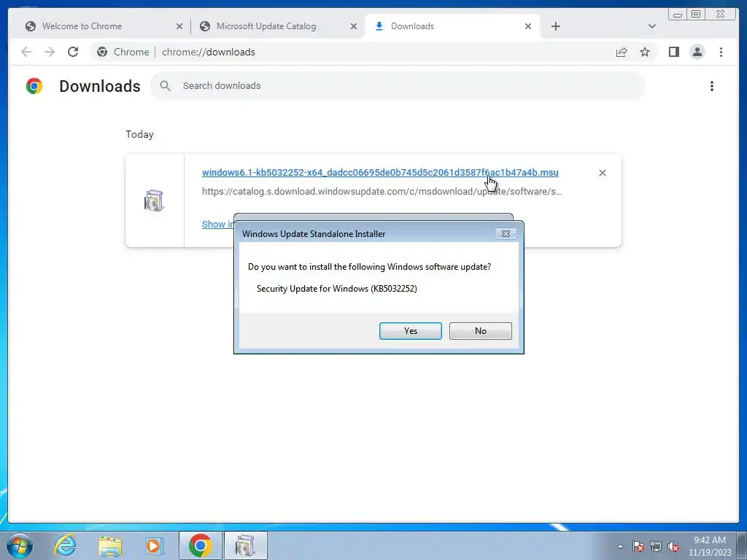Close the Standalone Installer dialog
747x560 pixels.
(x=506, y=234)
